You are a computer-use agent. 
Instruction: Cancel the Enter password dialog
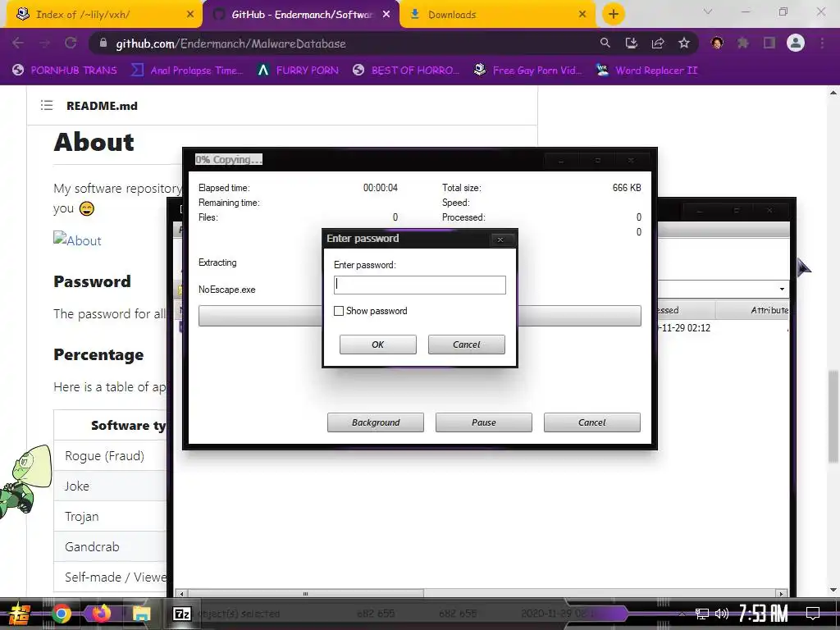pyautogui.click(x=466, y=345)
